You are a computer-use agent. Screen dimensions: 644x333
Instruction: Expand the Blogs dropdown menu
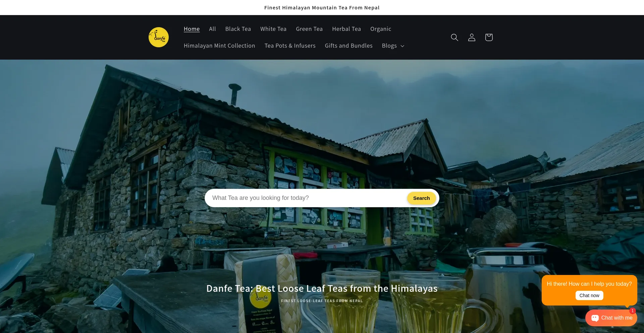coord(389,46)
